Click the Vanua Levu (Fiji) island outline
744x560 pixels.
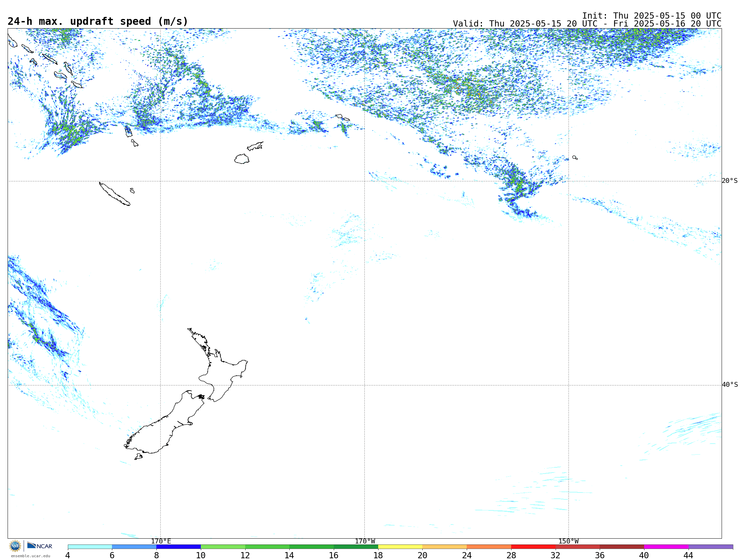tap(255, 146)
